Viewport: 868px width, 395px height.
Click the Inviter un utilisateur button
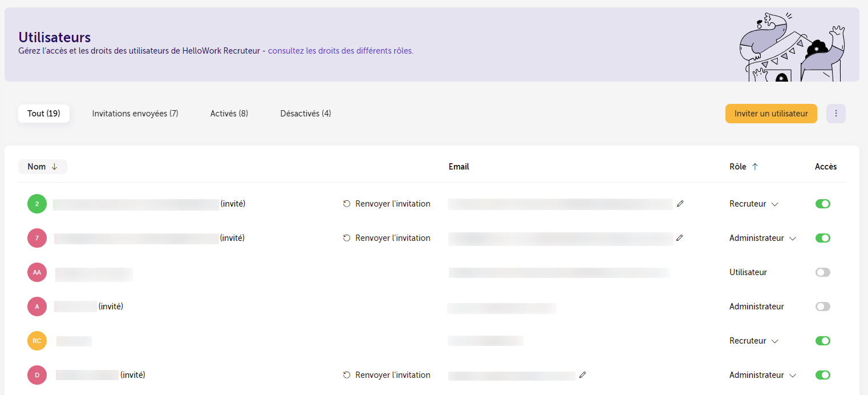pos(771,114)
